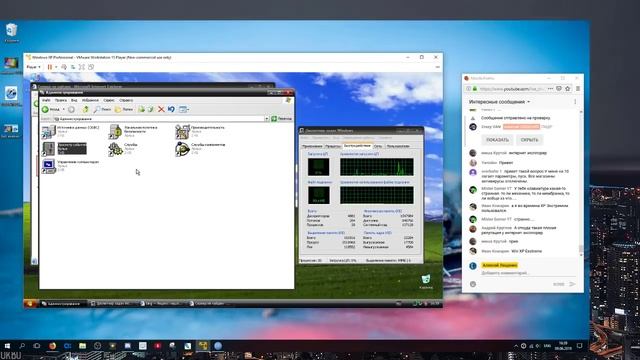Open Firefox from the Windows 10 taskbar
Screen dimensions: 640x360
click(x=52, y=346)
